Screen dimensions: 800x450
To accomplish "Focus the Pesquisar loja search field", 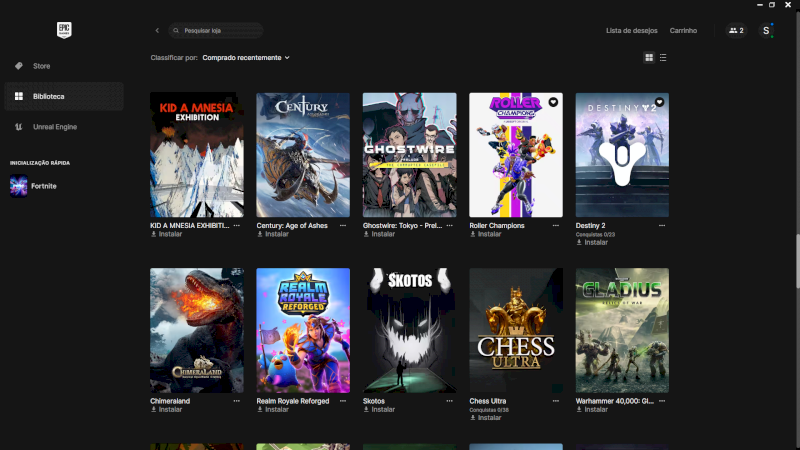I will click(x=216, y=31).
